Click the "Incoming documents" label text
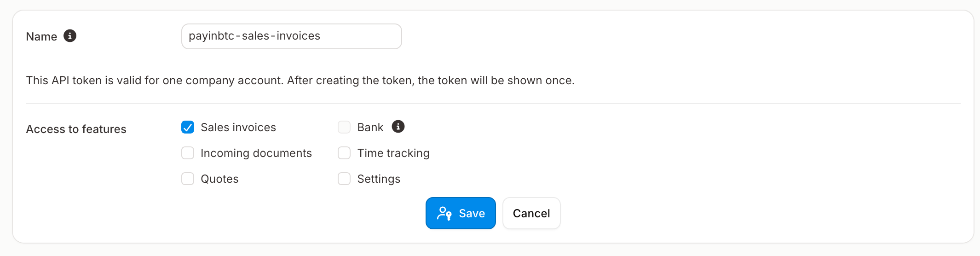 [x=256, y=153]
